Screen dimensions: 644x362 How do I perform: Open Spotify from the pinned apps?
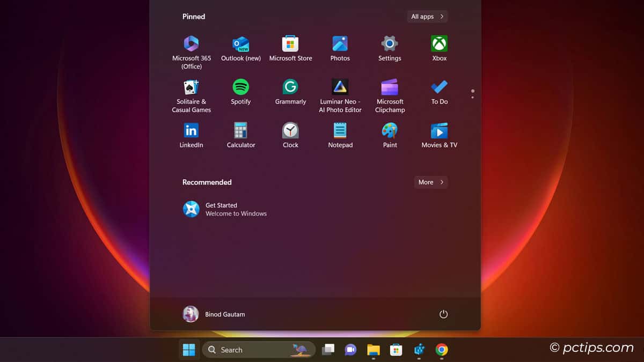(240, 89)
